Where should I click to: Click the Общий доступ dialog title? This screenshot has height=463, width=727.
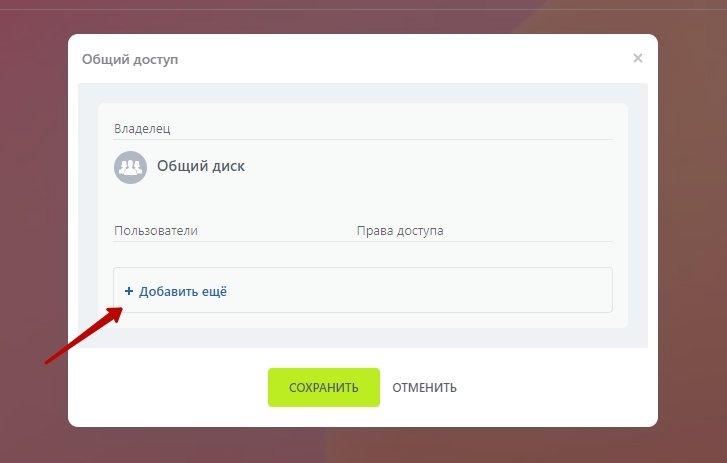coord(130,60)
